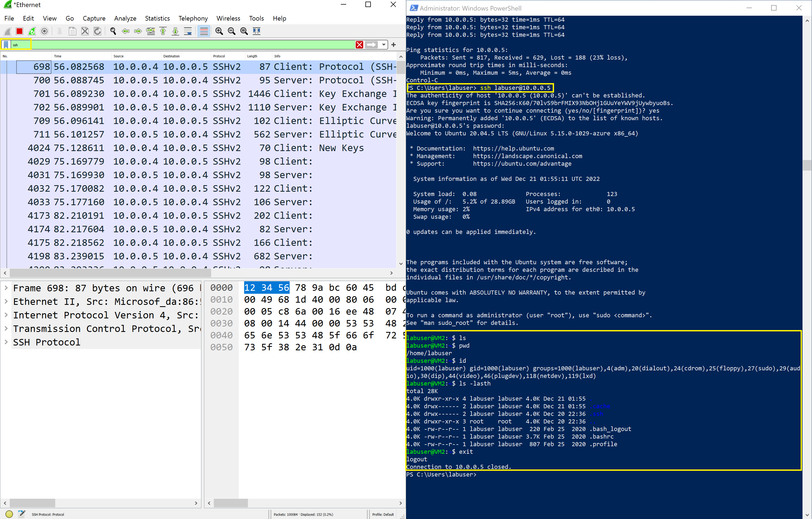Zoom out the main window text

[232, 31]
